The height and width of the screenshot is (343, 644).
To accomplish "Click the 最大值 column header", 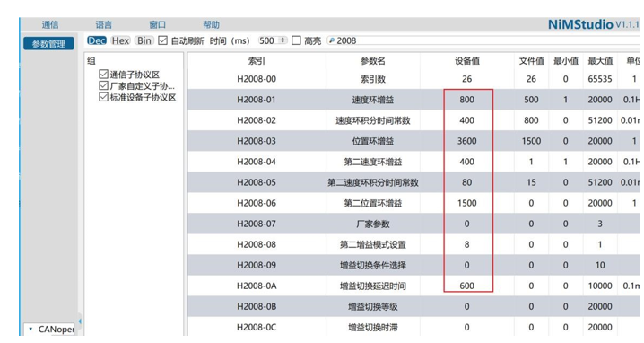I will [600, 61].
